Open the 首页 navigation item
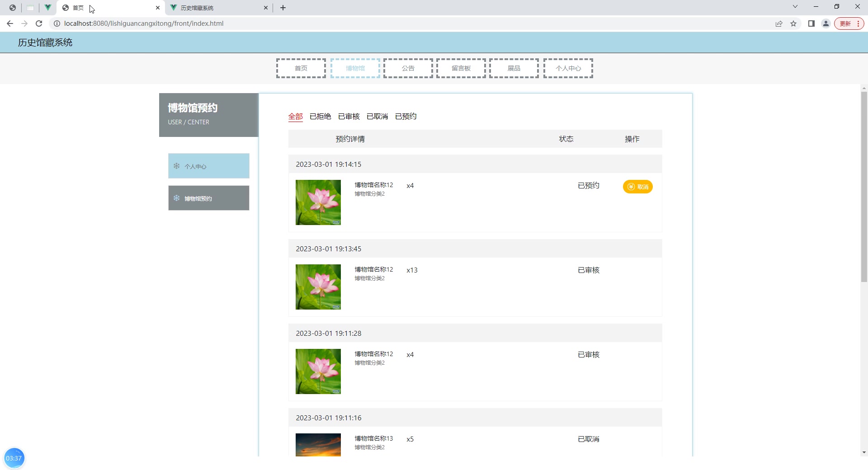 pyautogui.click(x=301, y=68)
